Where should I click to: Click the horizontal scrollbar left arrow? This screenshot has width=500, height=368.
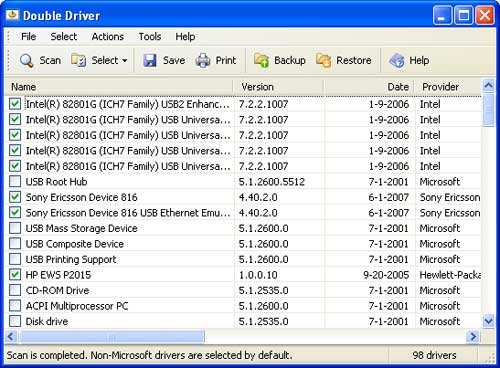pos(11,336)
